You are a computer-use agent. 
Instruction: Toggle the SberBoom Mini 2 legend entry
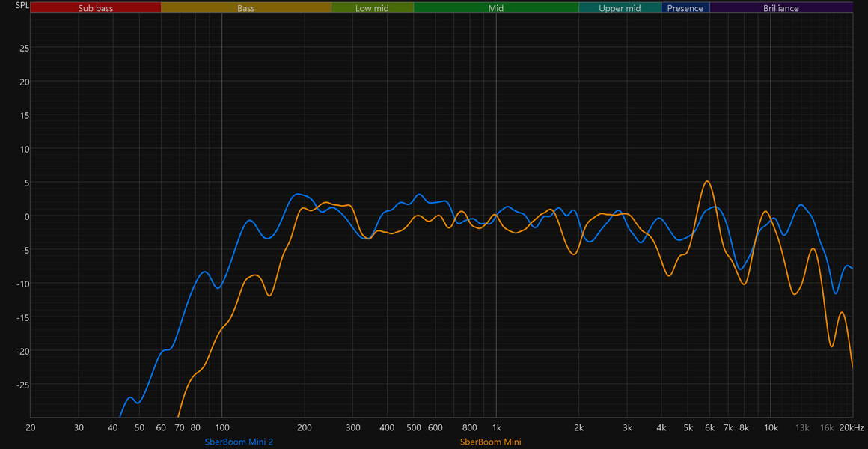(239, 442)
